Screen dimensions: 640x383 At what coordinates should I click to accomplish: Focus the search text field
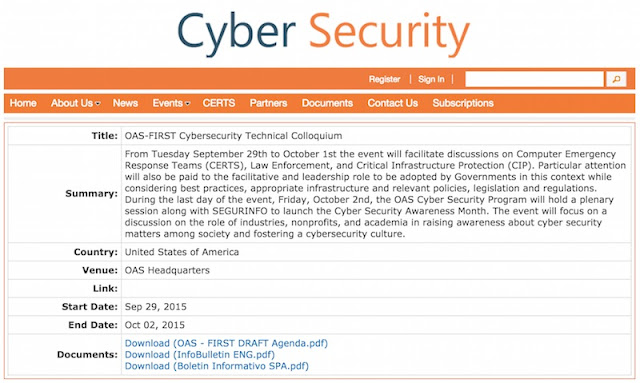pos(534,79)
